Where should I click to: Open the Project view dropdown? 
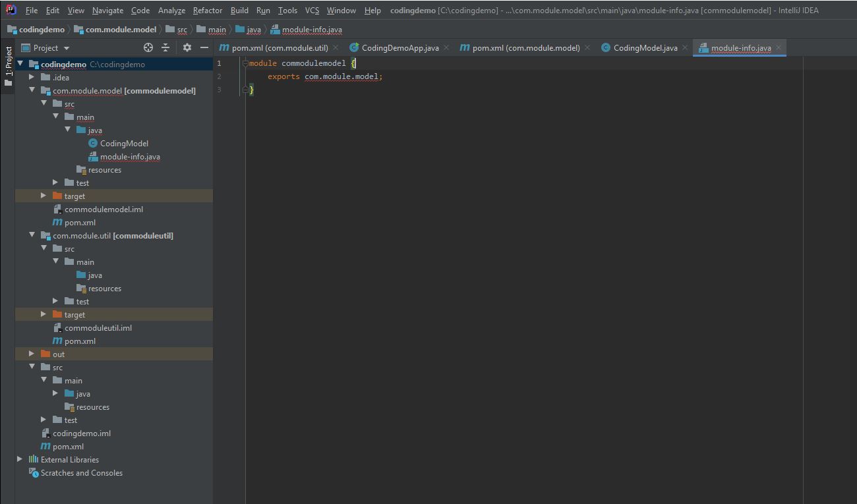45,47
